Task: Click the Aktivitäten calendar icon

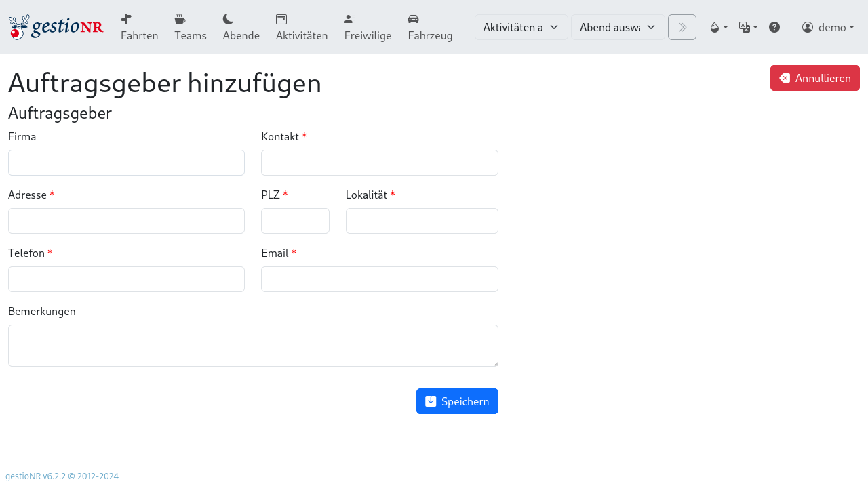Action: point(280,18)
